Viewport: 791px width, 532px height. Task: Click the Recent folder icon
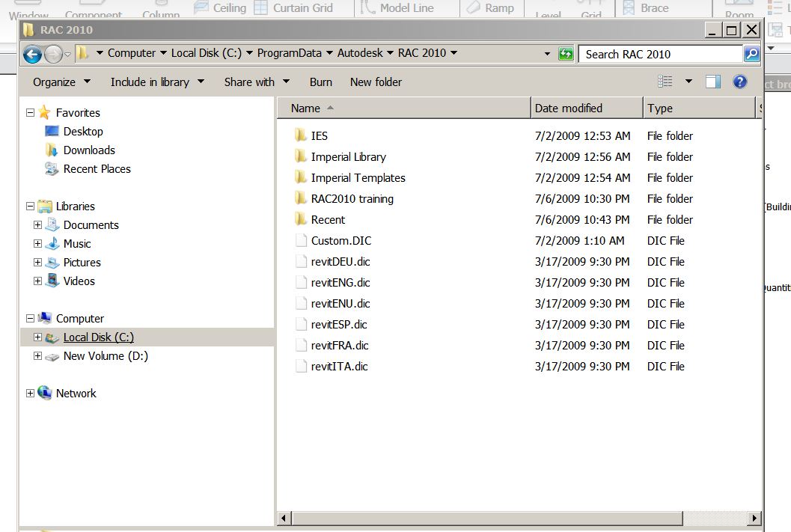pos(300,218)
